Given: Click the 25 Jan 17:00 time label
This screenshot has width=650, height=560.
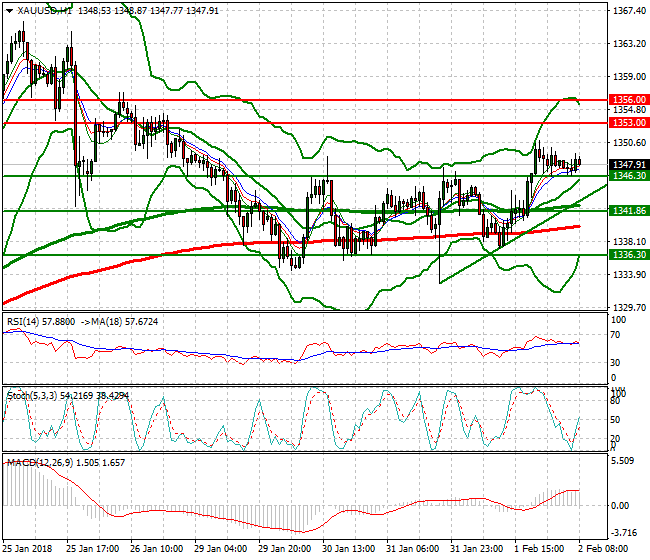Looking at the screenshot, I should pyautogui.click(x=92, y=549).
